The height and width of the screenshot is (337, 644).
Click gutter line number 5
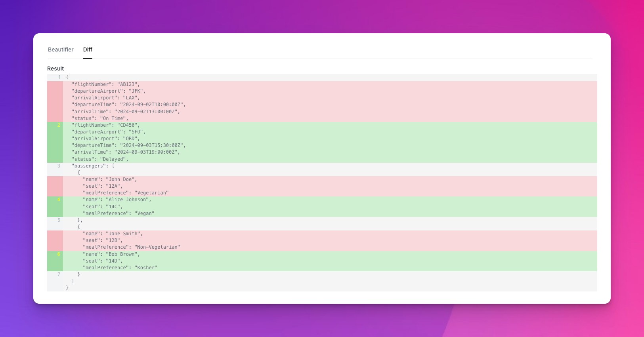pyautogui.click(x=59, y=220)
